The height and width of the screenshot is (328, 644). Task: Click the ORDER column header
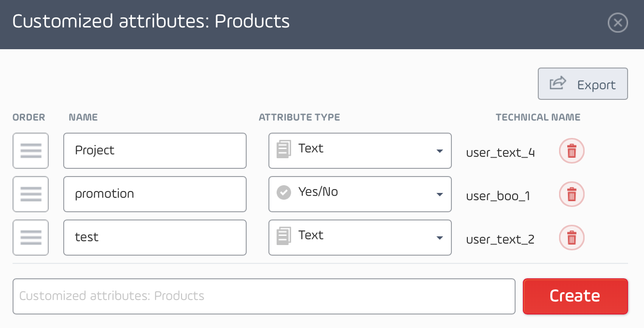[x=29, y=117]
